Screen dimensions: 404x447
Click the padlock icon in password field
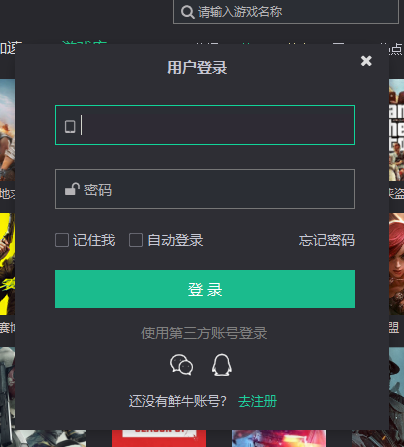coord(72,189)
